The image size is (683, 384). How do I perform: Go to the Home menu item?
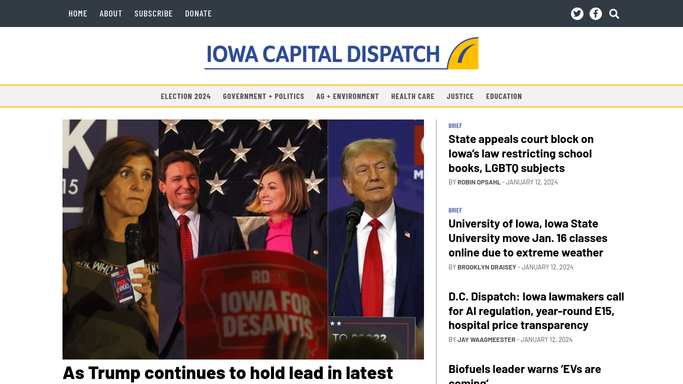78,13
